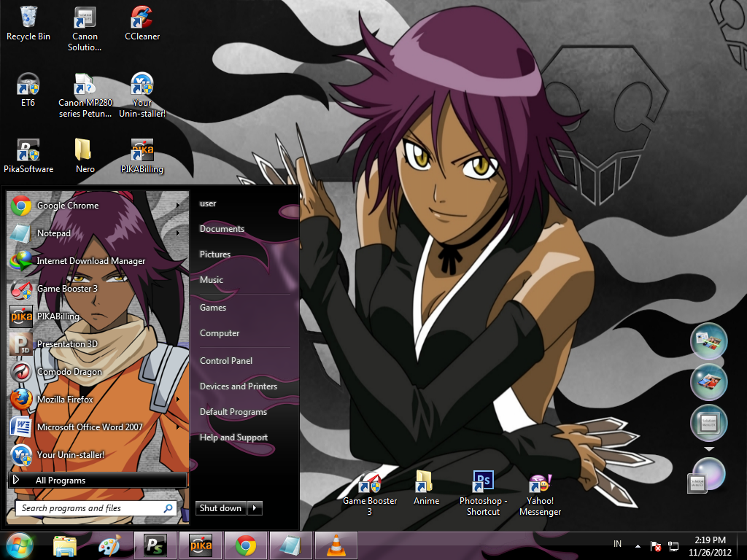
Task: Click the top photo orb dock icon
Action: point(709,341)
